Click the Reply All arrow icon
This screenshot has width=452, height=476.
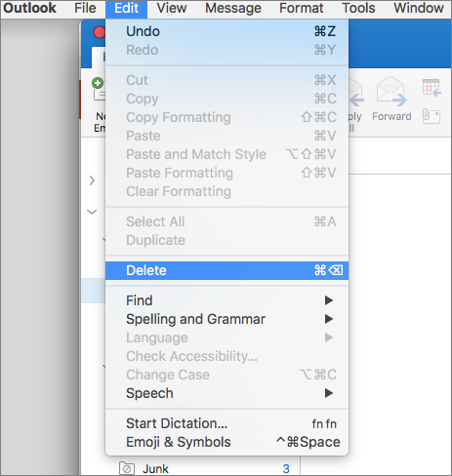(356, 95)
